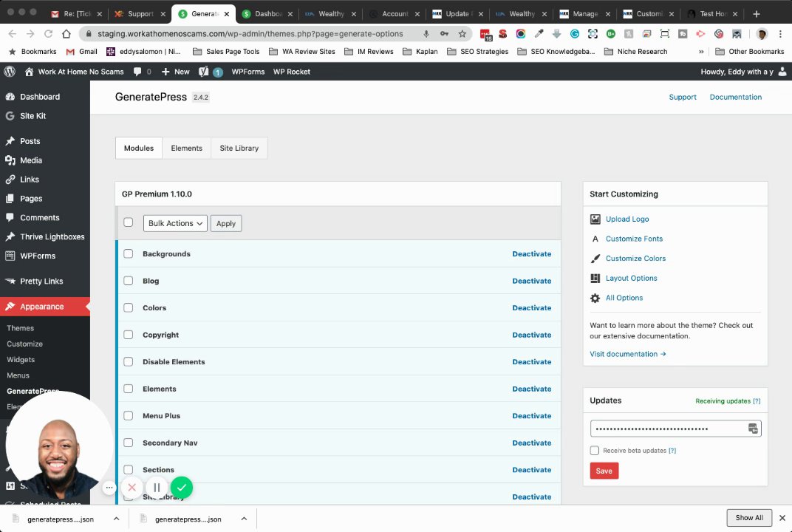Finish recording with green check button

[x=182, y=488]
